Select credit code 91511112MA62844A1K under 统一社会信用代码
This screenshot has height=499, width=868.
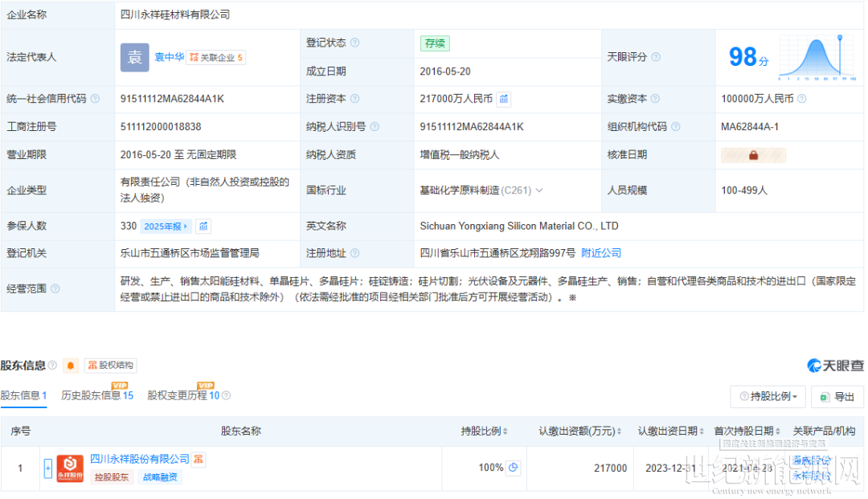pyautogui.click(x=172, y=99)
